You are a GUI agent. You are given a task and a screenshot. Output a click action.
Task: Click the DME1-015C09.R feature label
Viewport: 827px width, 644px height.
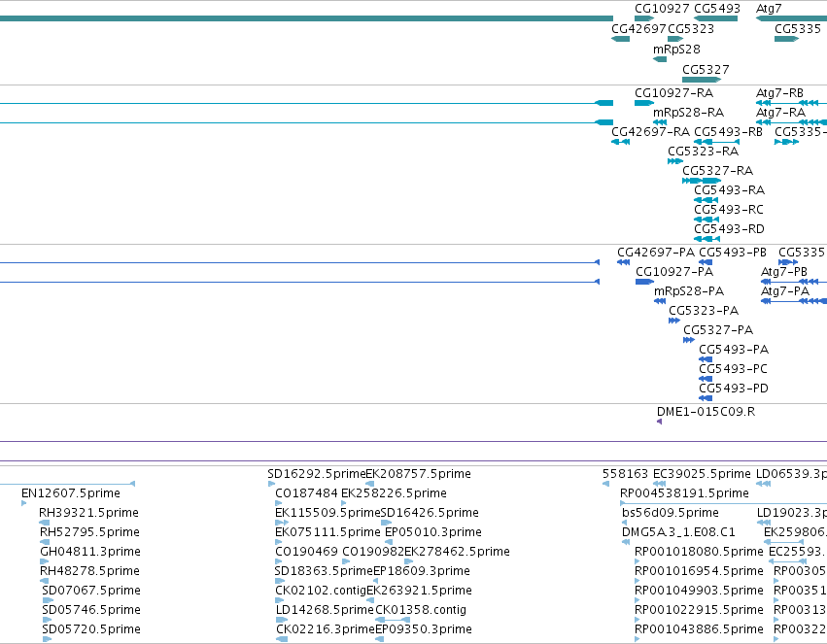706,412
